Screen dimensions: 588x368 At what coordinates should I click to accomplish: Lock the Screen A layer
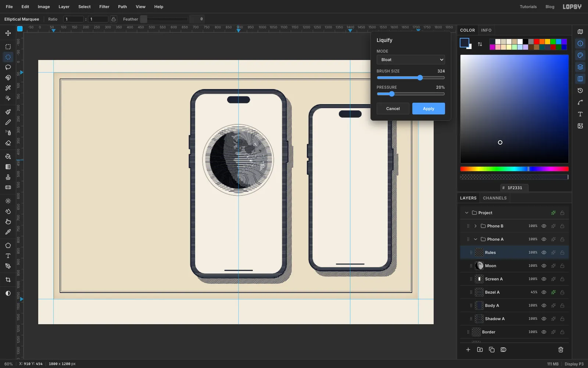coord(562,279)
